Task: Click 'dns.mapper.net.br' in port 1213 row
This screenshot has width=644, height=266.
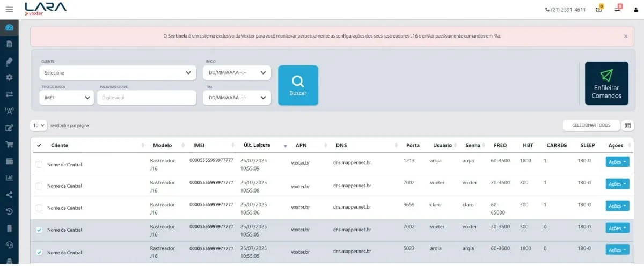Action: coord(352,162)
